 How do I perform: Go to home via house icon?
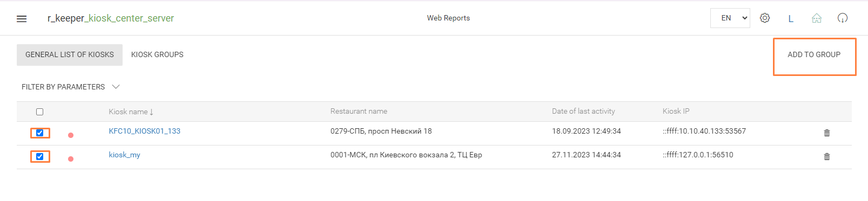coord(817,18)
